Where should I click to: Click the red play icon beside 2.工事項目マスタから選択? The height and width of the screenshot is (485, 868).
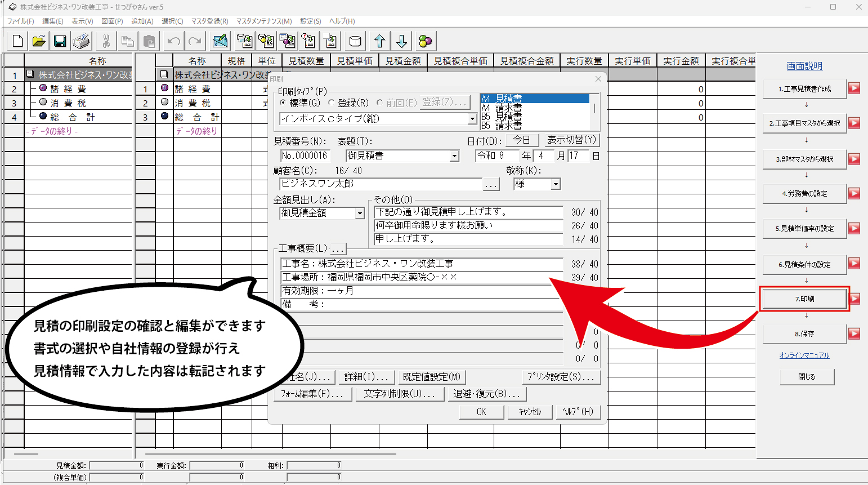[x=854, y=123]
